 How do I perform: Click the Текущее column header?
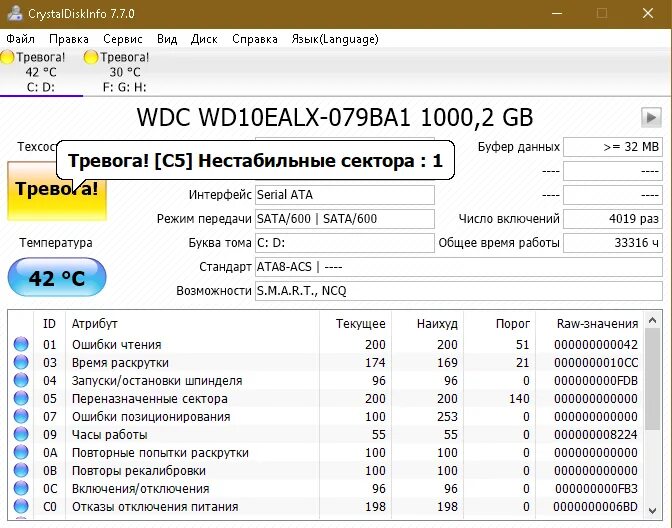coord(355,324)
